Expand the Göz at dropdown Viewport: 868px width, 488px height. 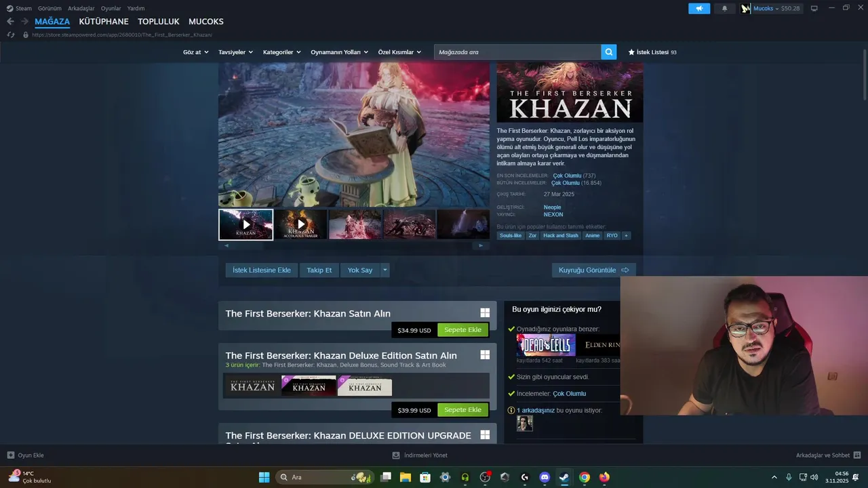pos(195,52)
